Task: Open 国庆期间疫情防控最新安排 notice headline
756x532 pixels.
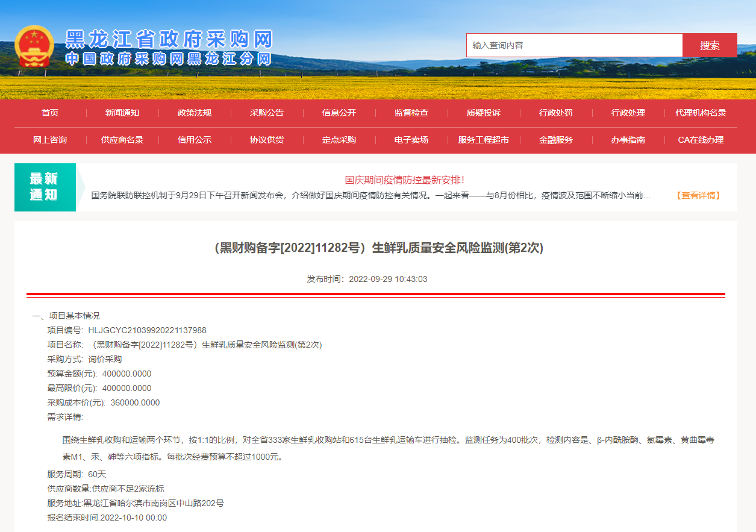Action: coord(405,180)
